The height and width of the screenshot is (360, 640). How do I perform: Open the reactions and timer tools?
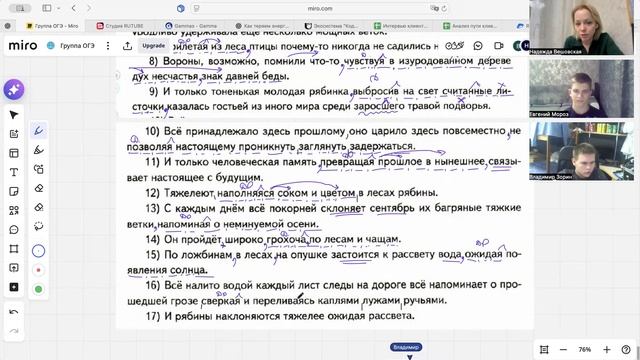click(x=454, y=46)
